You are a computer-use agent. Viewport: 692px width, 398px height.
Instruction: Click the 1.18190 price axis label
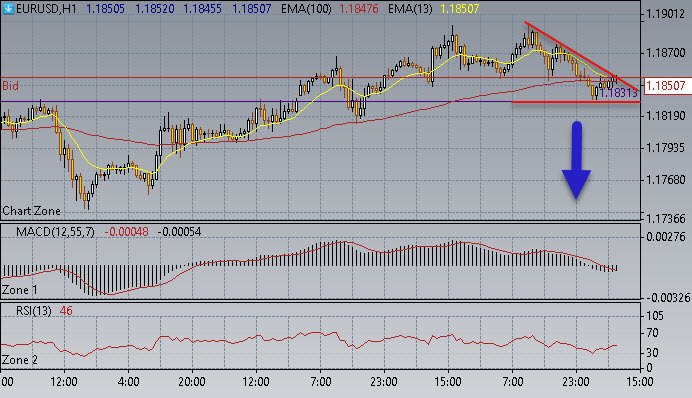point(666,116)
